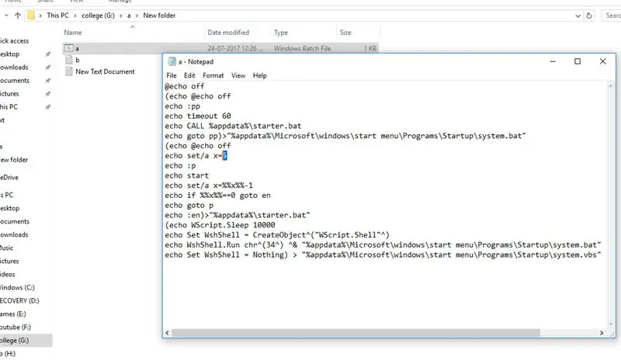Select 'New folder' in the address breadcrumb
Screen dimensions: 621x364
[x=159, y=16]
